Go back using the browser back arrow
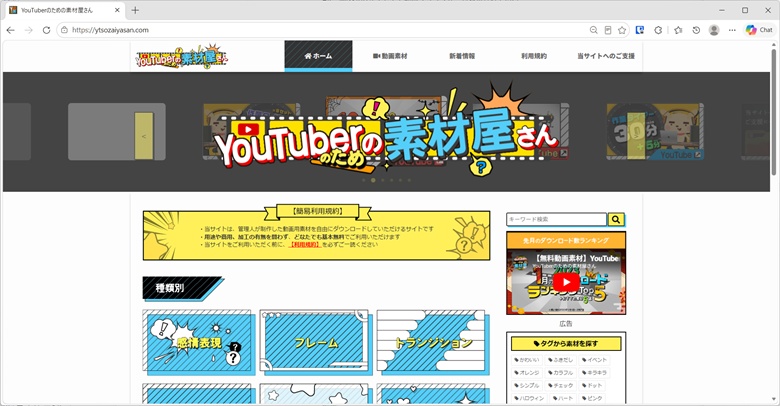 10,30
